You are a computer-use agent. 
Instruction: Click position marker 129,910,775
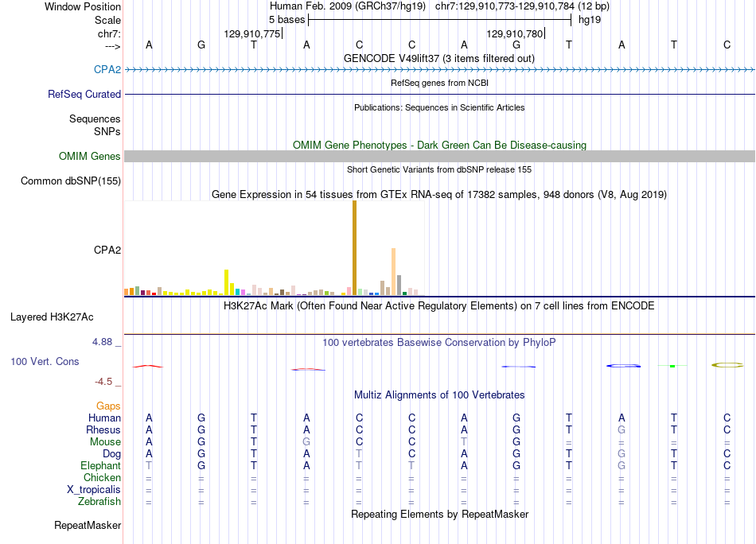(252, 33)
